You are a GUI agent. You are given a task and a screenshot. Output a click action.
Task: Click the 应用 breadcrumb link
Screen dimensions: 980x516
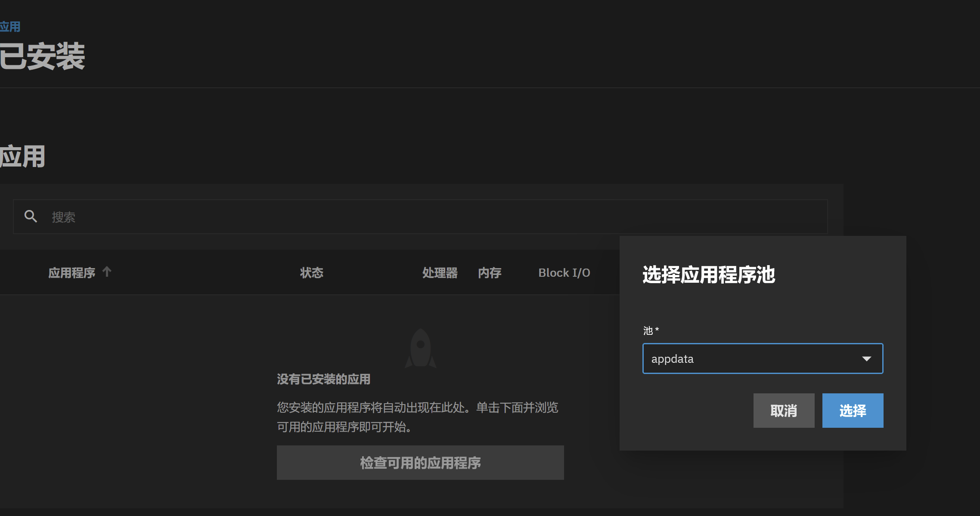(10, 27)
